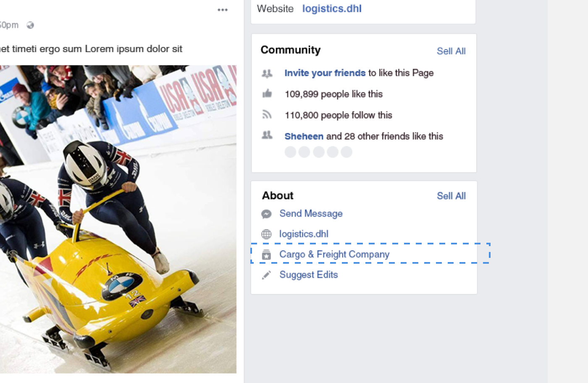The height and width of the screenshot is (383, 588).
Task: Click the last friend avatar circle
Action: click(346, 152)
